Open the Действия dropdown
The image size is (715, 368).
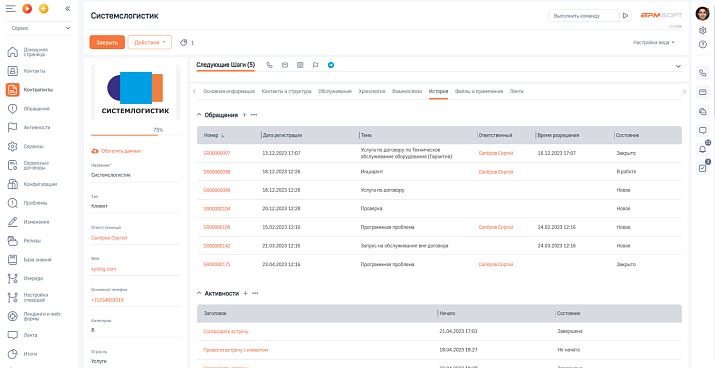tap(150, 42)
